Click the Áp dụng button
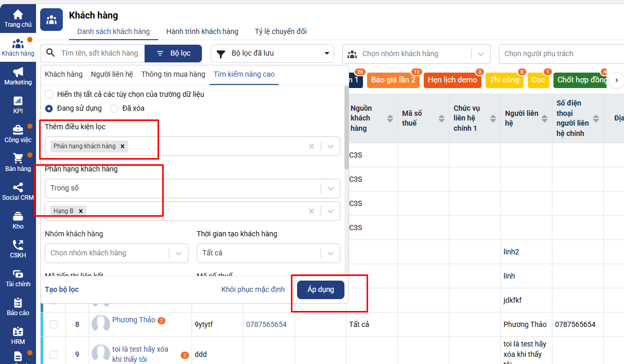 [320, 290]
